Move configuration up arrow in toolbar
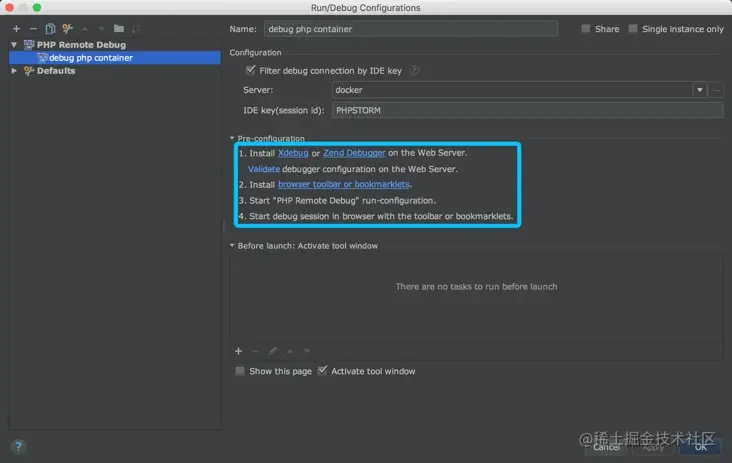 coord(84,29)
